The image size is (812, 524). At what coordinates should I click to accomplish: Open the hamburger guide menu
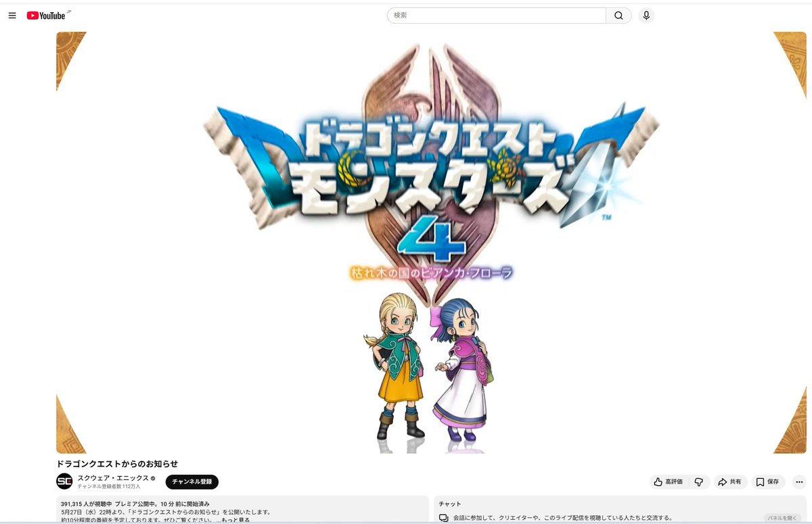pos(12,16)
